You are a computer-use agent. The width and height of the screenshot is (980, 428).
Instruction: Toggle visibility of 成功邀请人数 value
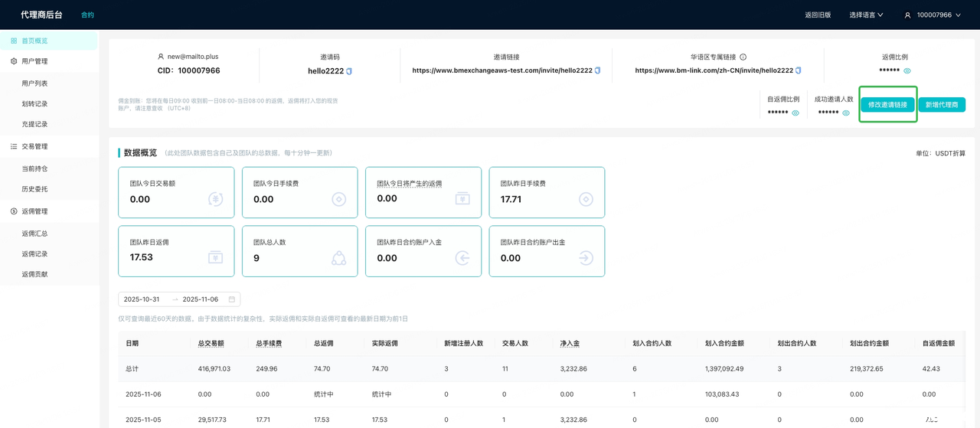tap(846, 113)
